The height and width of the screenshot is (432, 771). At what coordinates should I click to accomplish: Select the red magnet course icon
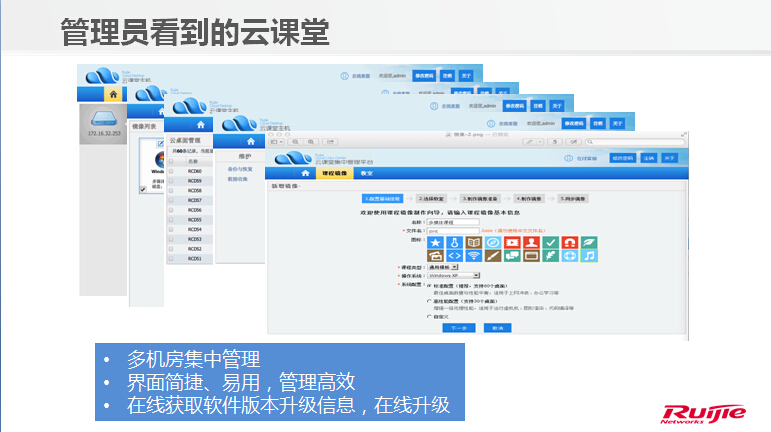tap(570, 242)
